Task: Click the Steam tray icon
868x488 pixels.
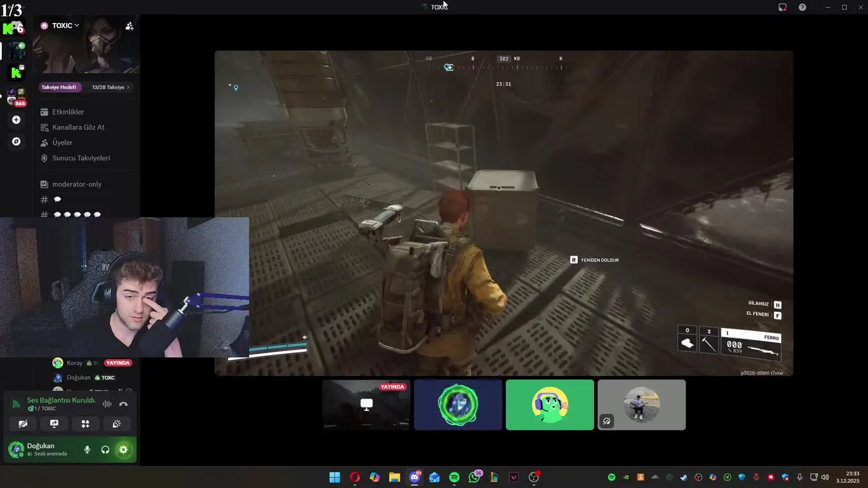Action: 684,477
